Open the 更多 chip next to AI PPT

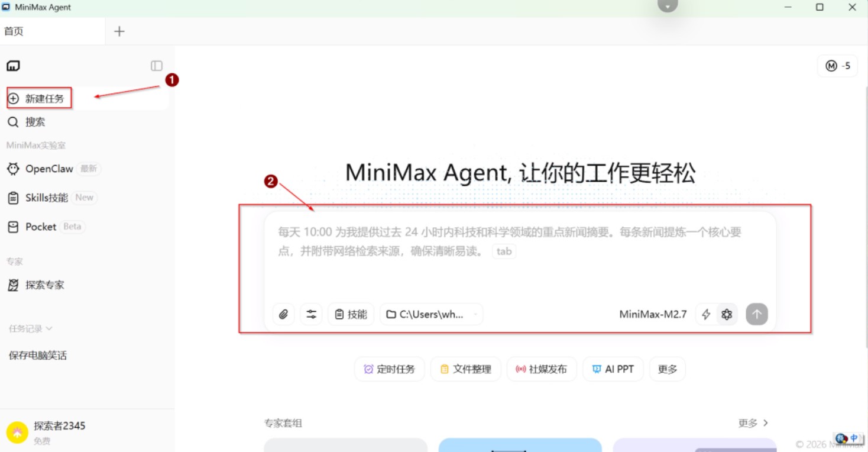668,369
